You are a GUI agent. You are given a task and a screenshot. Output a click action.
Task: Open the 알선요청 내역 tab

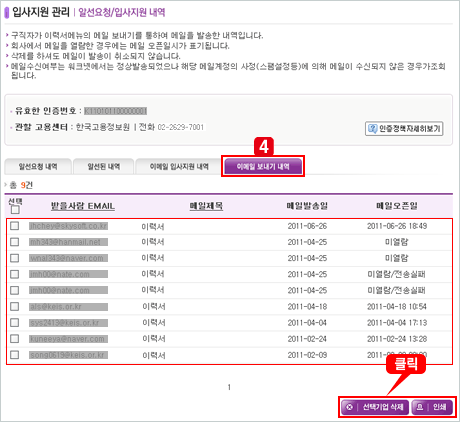pos(38,167)
